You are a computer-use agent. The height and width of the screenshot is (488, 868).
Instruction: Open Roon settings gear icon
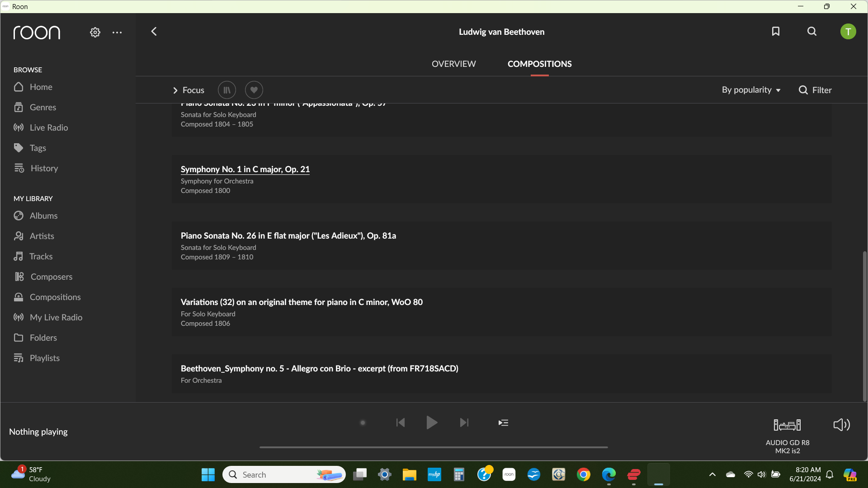tap(95, 33)
